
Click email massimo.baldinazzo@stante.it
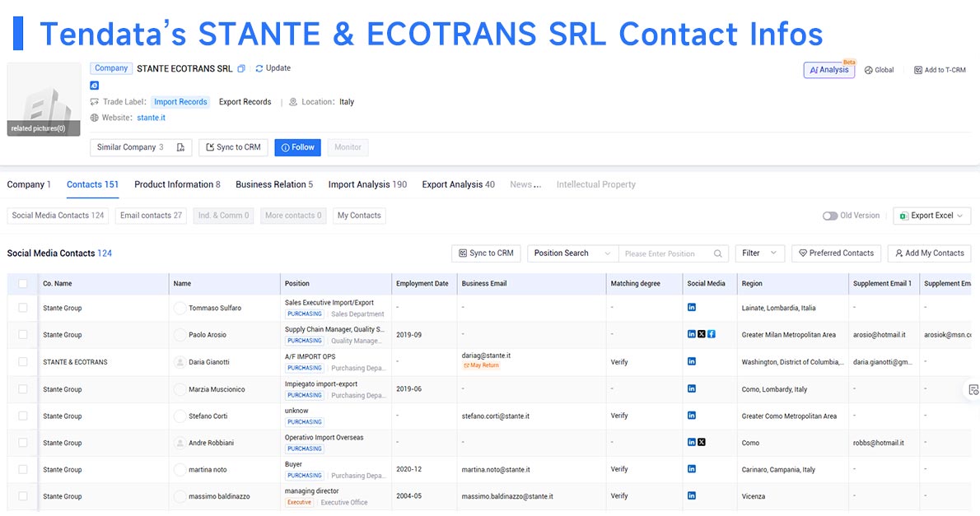coord(507,497)
